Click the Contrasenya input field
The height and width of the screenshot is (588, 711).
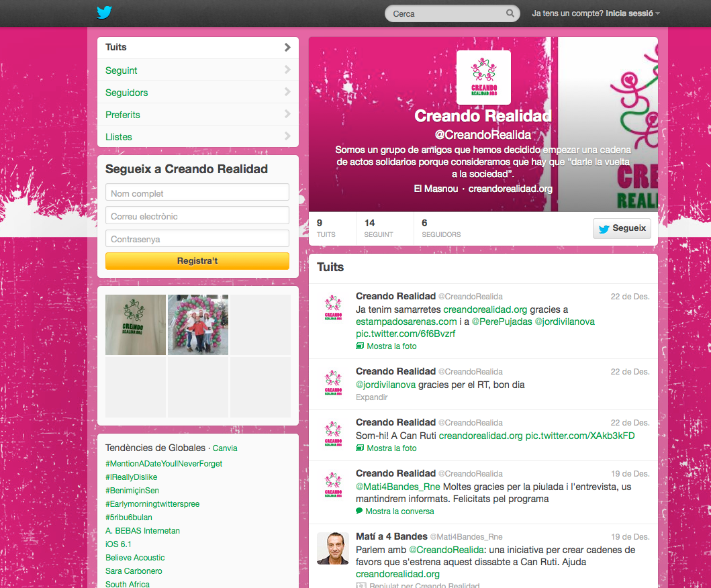point(197,238)
